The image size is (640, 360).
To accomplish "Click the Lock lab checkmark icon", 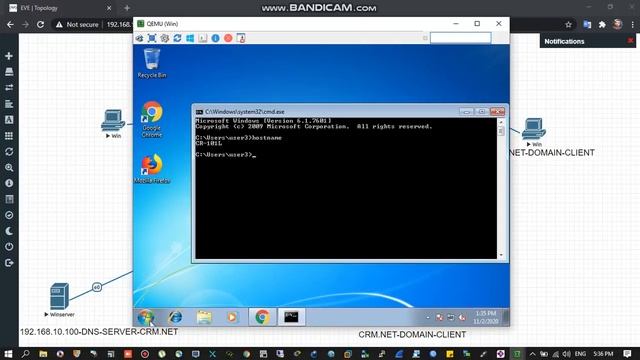I will (x=9, y=215).
